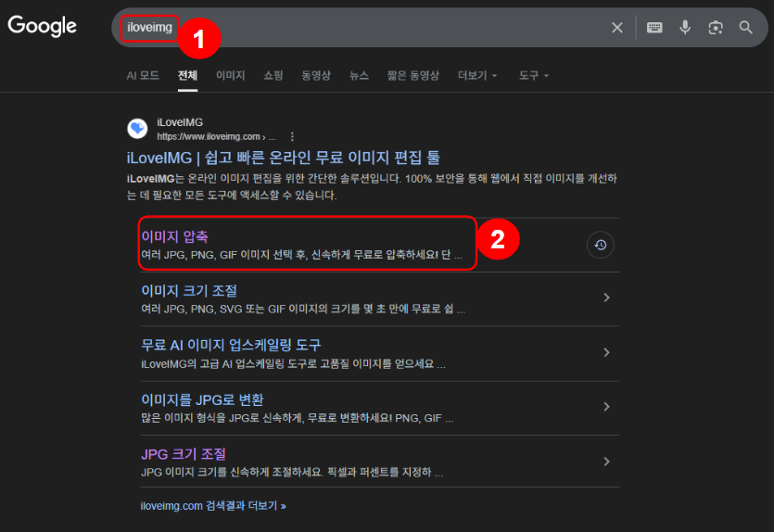Open the 이미지 압축 sitelink
Image resolution: width=774 pixels, height=532 pixels.
[x=175, y=237]
